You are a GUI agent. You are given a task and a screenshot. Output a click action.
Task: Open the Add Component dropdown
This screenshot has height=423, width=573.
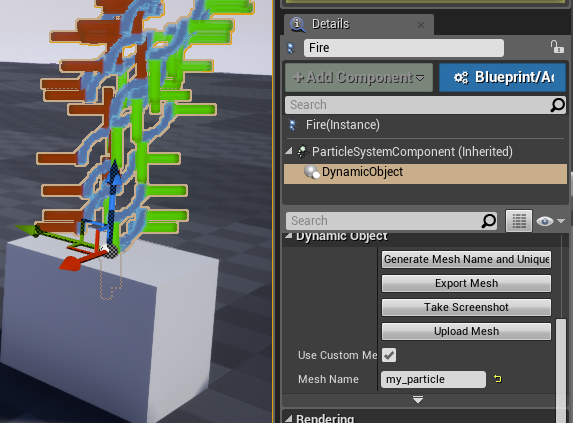359,77
